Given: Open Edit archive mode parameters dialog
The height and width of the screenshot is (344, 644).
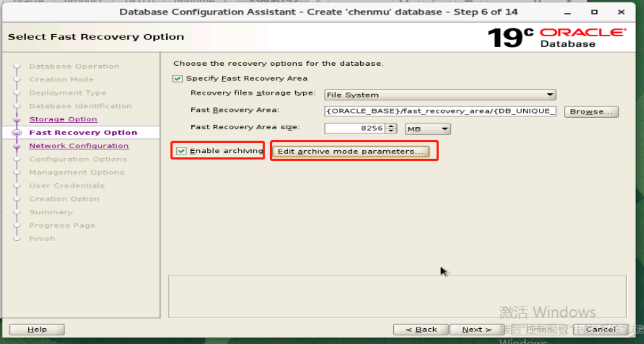Looking at the screenshot, I should pos(351,152).
